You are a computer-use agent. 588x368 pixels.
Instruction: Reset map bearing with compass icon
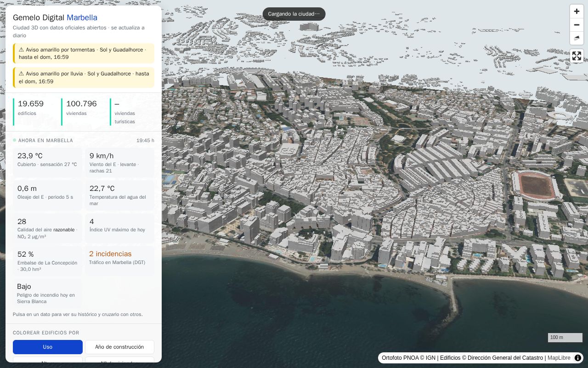(x=577, y=38)
